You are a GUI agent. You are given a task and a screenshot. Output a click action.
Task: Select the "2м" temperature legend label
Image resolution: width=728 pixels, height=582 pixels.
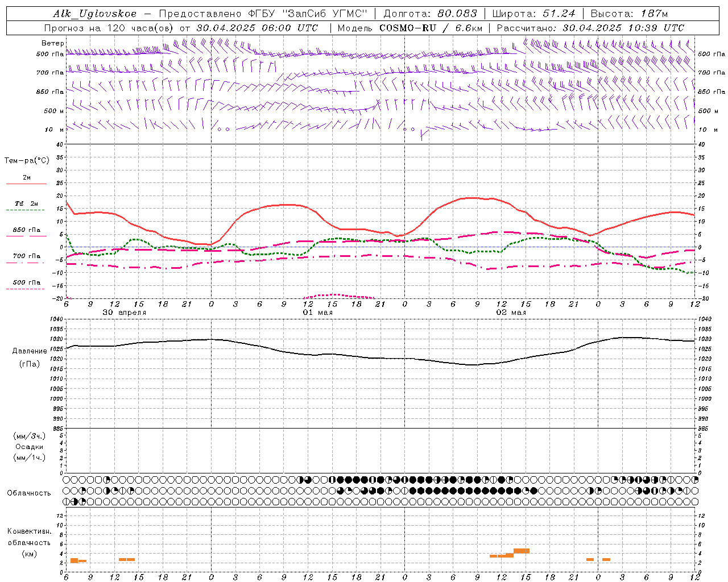click(27, 178)
